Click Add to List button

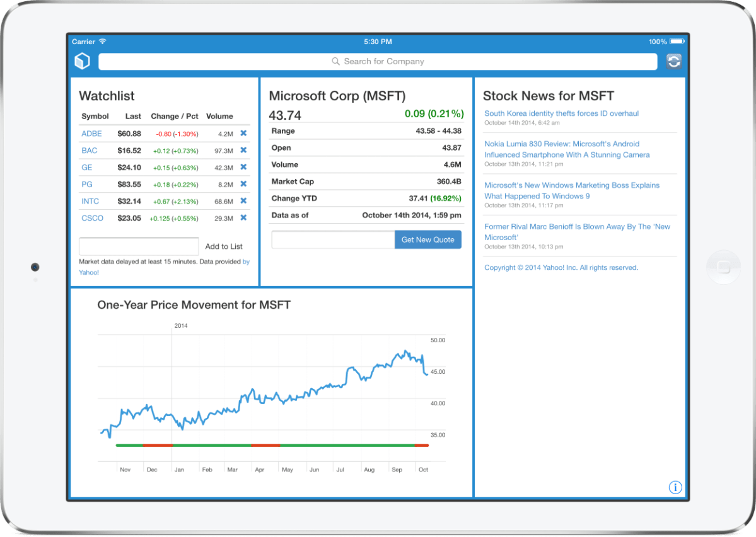pyautogui.click(x=224, y=246)
